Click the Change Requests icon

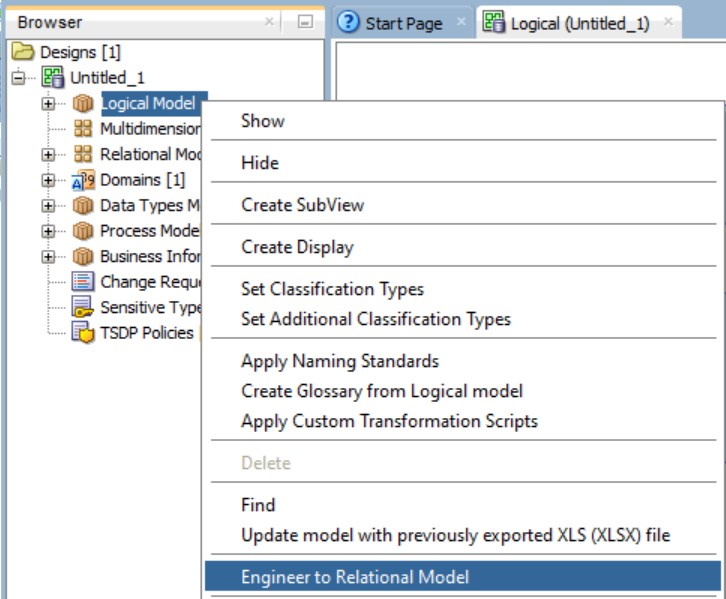[84, 283]
